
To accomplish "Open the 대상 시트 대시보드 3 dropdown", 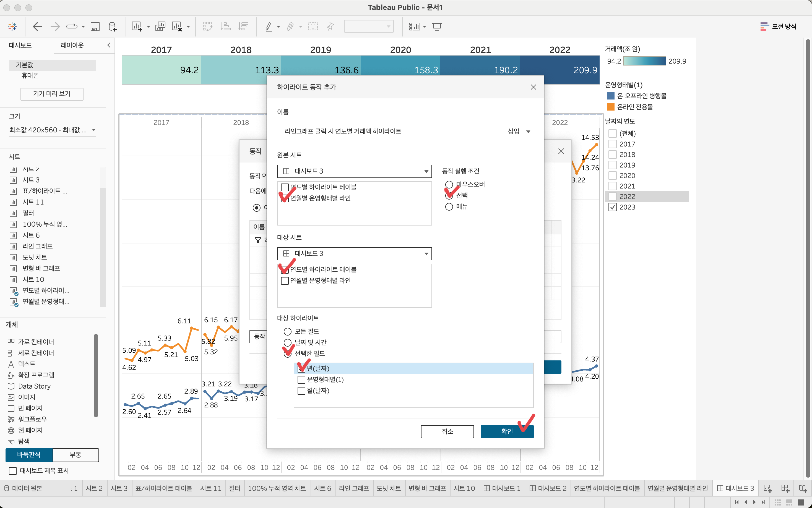I will coord(354,254).
